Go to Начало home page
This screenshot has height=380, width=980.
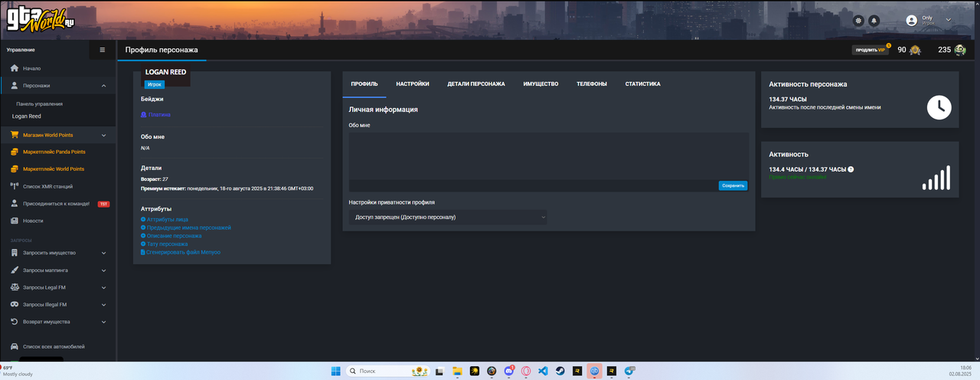click(x=58, y=68)
